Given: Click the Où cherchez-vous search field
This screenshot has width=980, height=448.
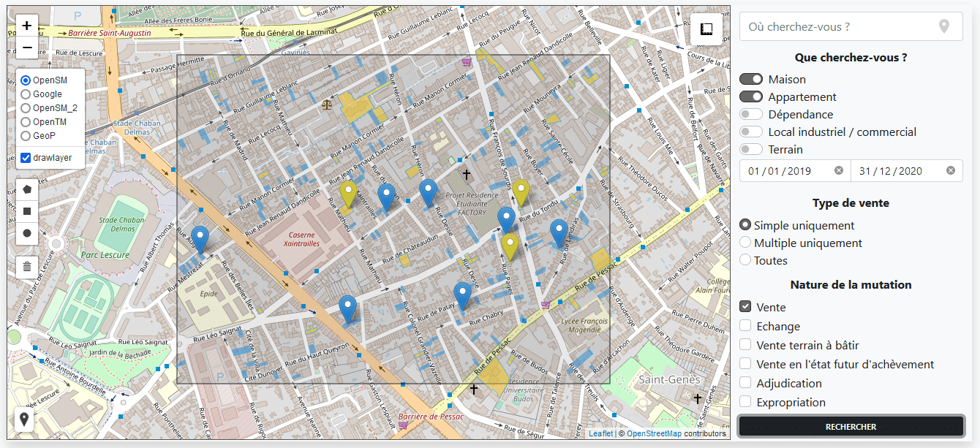Looking at the screenshot, I should pos(841,27).
